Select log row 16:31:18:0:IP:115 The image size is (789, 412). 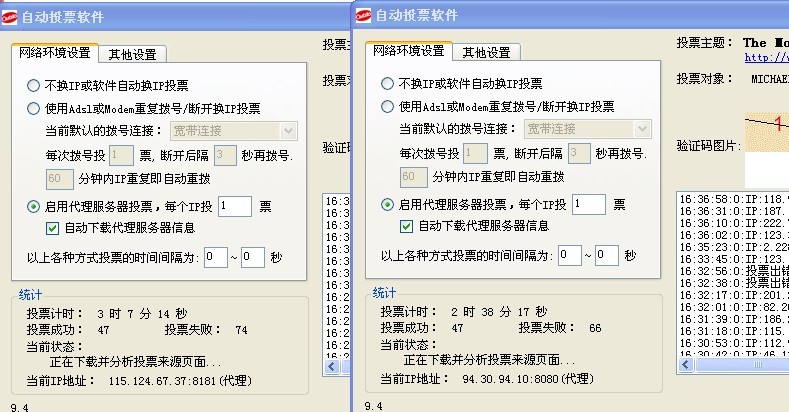tap(734, 332)
